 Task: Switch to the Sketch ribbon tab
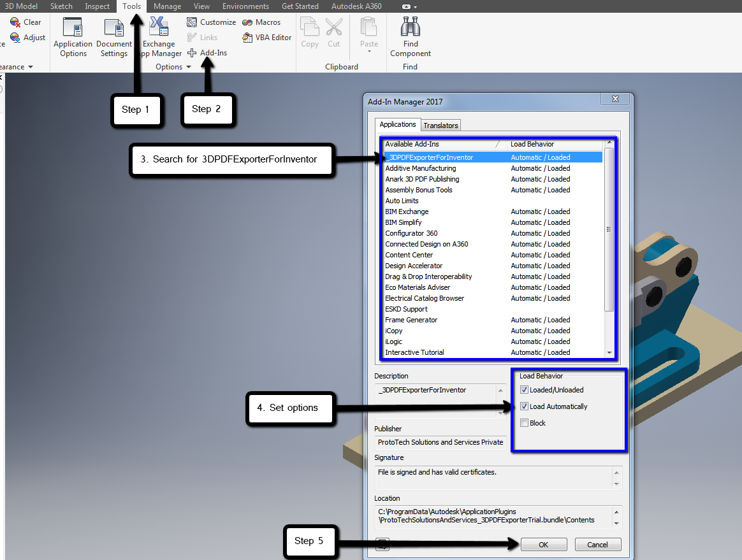pyautogui.click(x=62, y=6)
